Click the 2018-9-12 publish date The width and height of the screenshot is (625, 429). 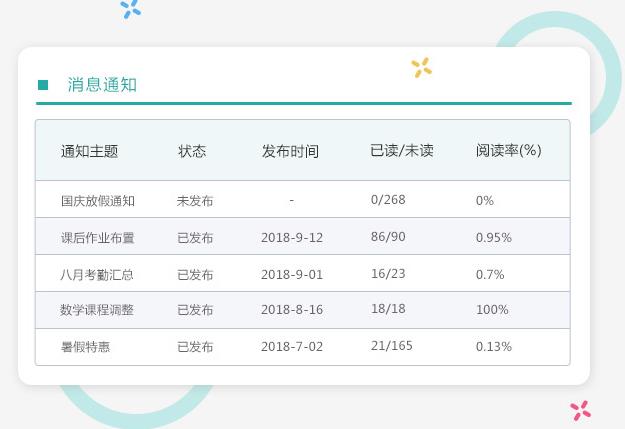click(x=292, y=238)
